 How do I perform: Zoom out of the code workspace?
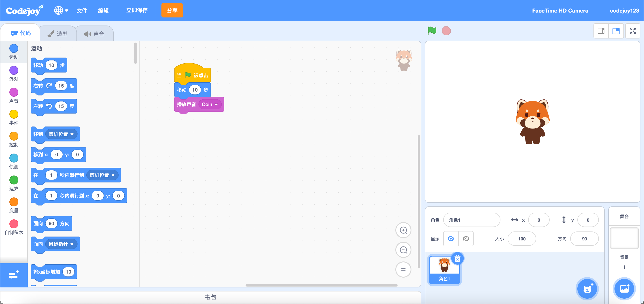coord(403,250)
